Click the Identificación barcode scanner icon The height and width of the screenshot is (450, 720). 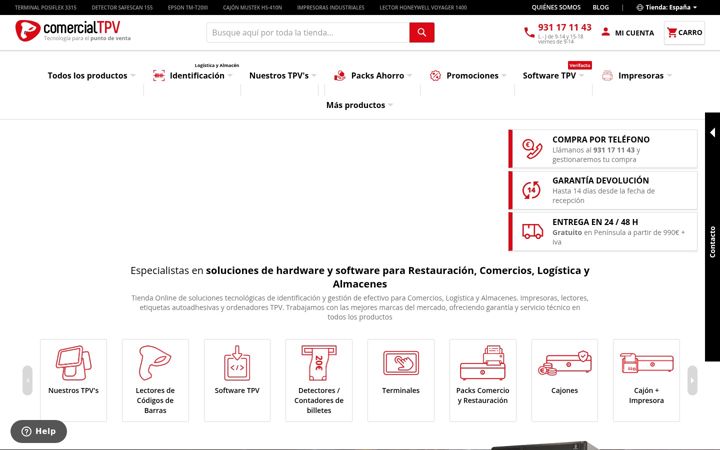pos(159,76)
